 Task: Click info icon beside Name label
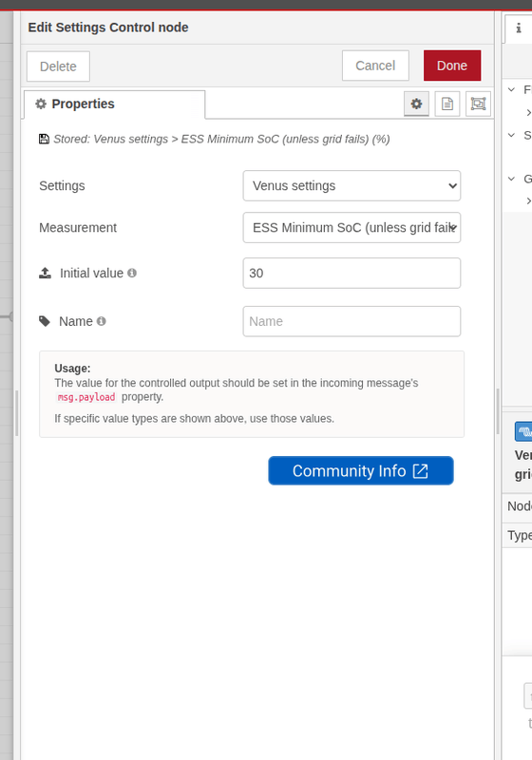[101, 321]
